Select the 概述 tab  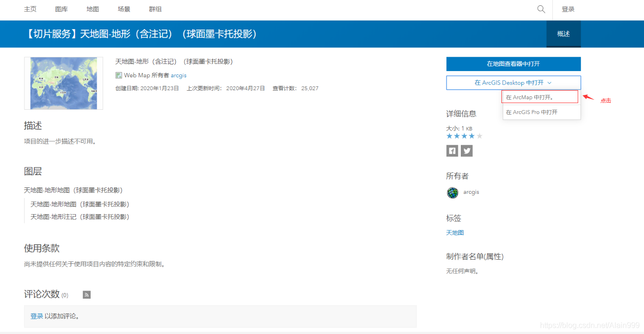tap(563, 34)
